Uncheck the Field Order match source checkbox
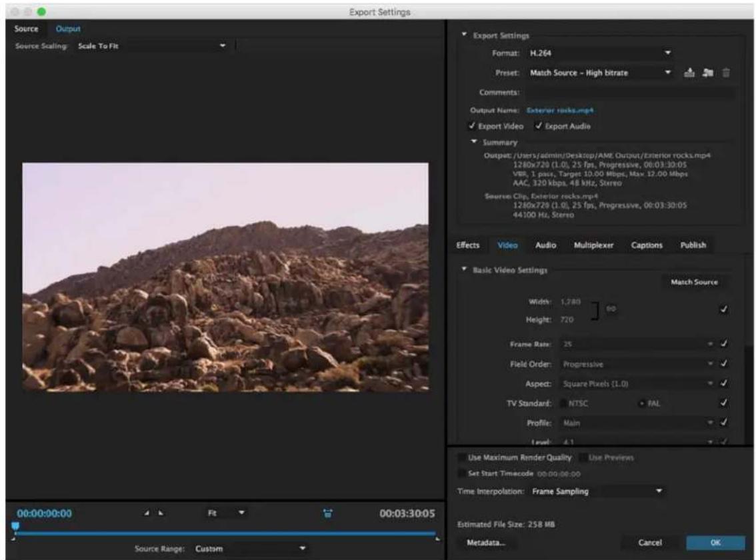756x560 pixels. 723,363
